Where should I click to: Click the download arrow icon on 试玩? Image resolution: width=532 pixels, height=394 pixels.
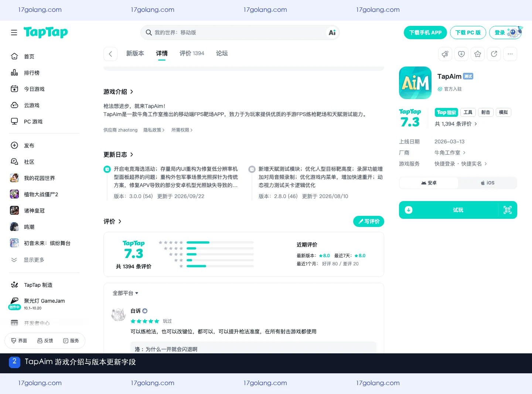[409, 210]
